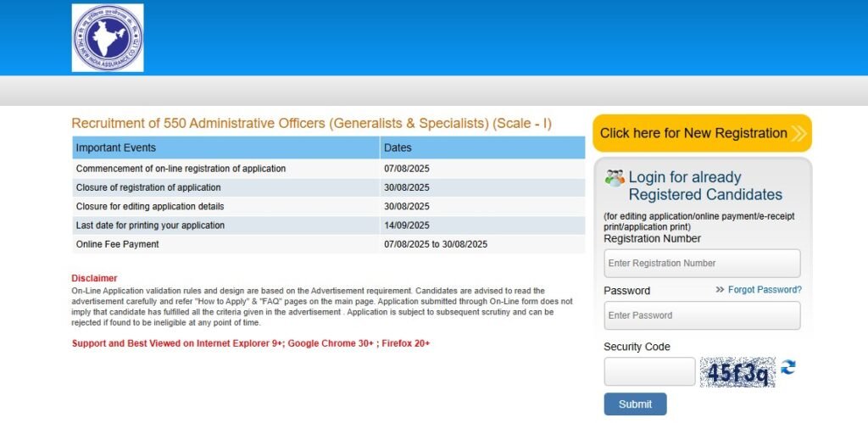
Task: Click the registered candidates users icon
Action: coord(615,178)
